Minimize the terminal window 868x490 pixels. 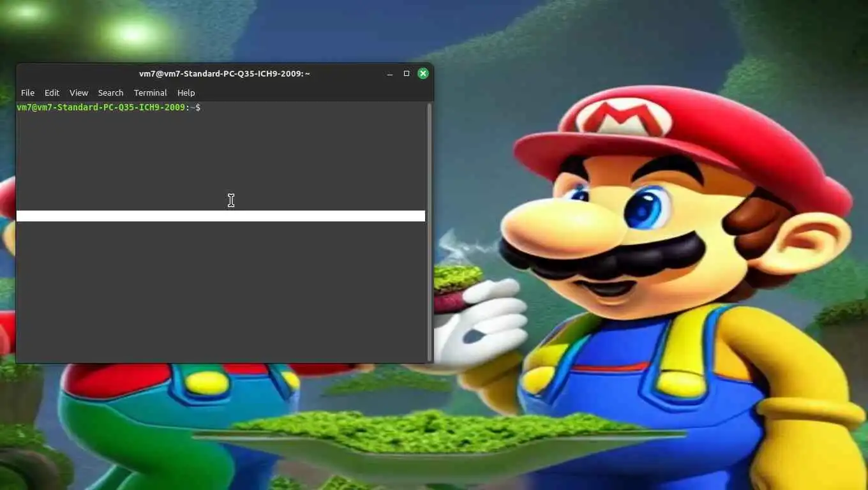click(x=390, y=74)
